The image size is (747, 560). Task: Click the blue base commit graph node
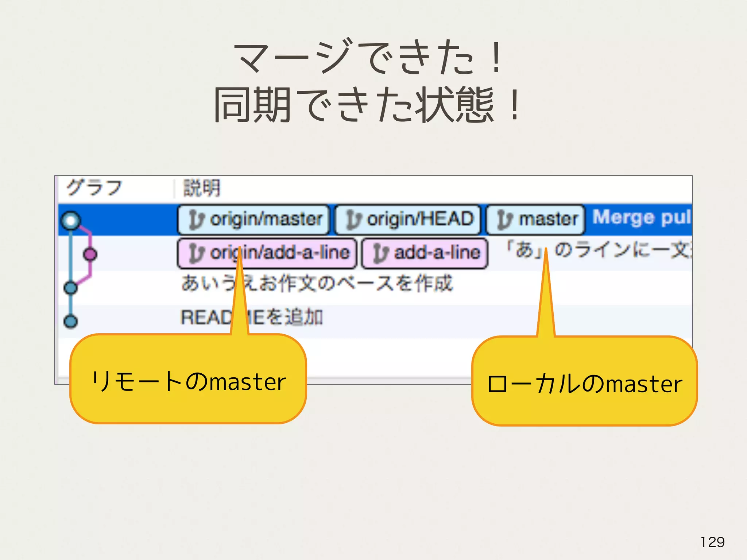coord(71,288)
